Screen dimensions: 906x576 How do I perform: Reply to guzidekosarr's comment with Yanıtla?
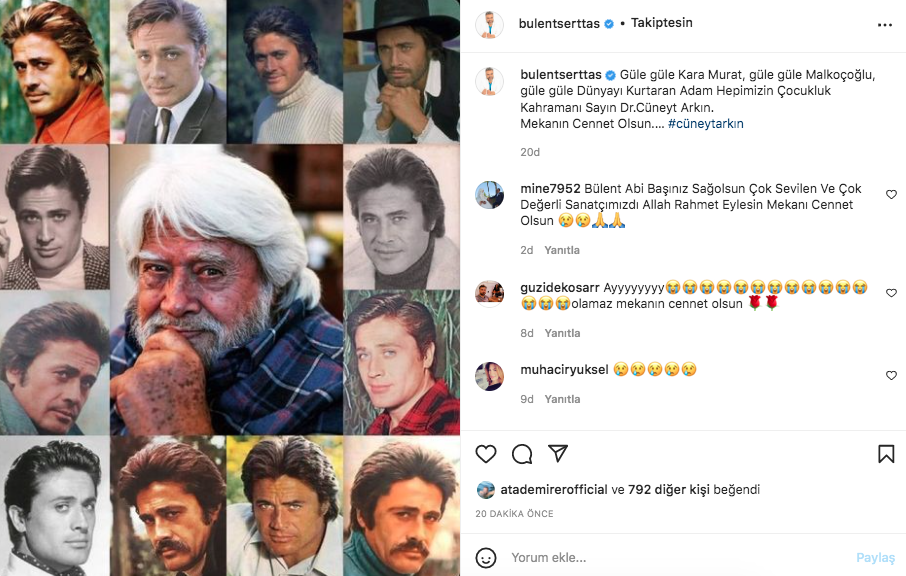tap(562, 333)
